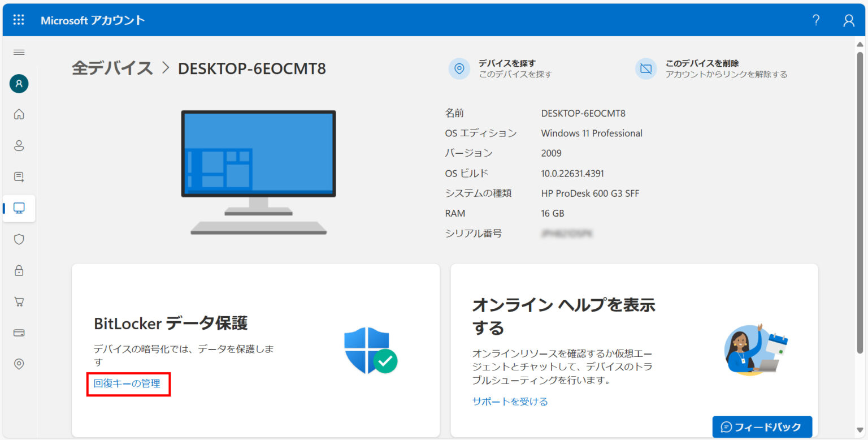Select the デバイスを探す location icon

(x=459, y=68)
